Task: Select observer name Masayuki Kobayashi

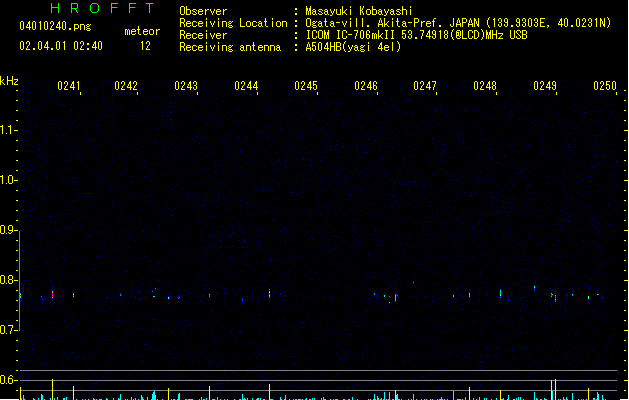Action: 359,11
